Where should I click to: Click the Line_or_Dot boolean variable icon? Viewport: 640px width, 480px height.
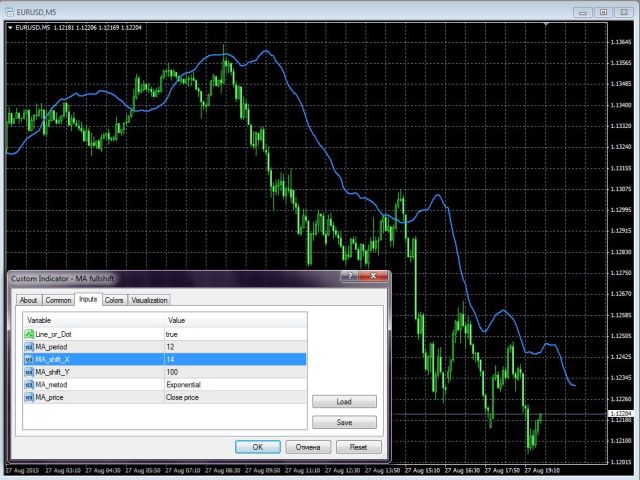[x=29, y=332]
